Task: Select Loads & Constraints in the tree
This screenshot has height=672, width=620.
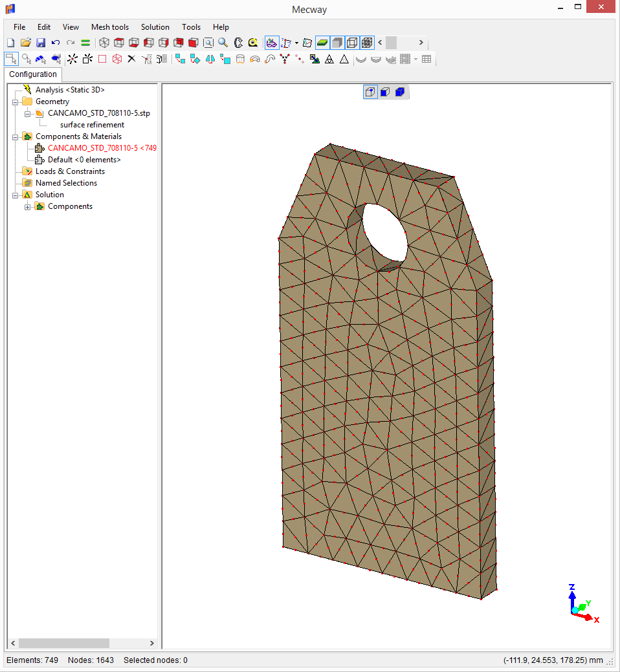Action: click(x=70, y=171)
